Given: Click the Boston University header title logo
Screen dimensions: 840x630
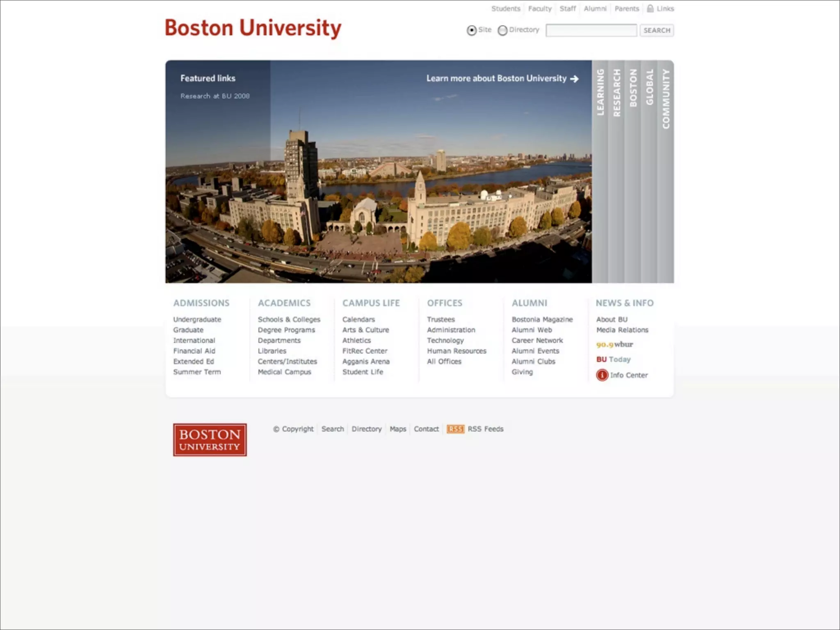Looking at the screenshot, I should click(x=253, y=28).
